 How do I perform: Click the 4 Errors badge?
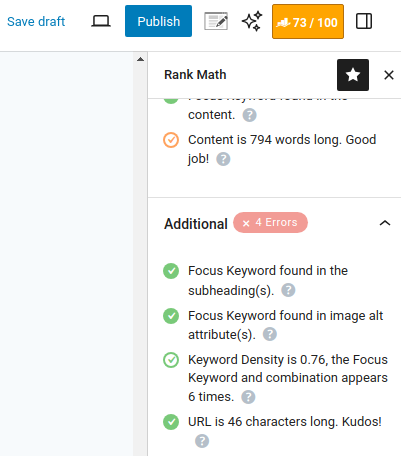(270, 222)
